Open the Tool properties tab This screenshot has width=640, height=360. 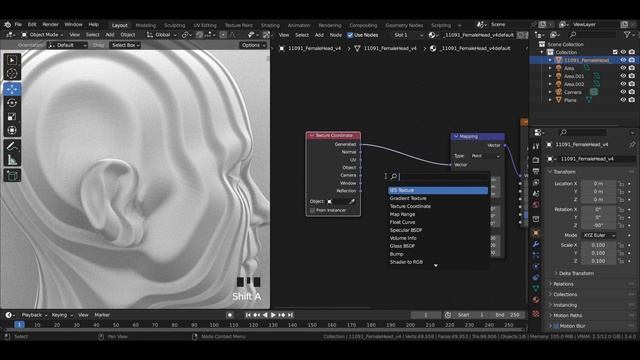[536, 146]
